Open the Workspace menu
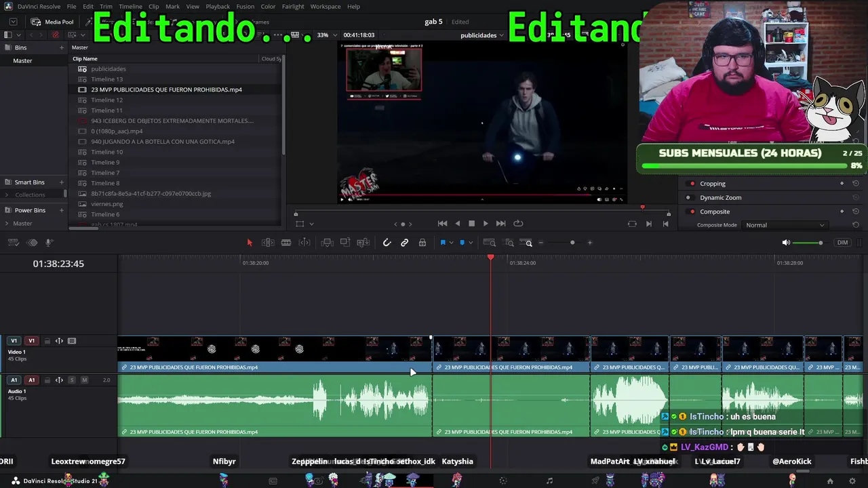868x488 pixels. [325, 6]
